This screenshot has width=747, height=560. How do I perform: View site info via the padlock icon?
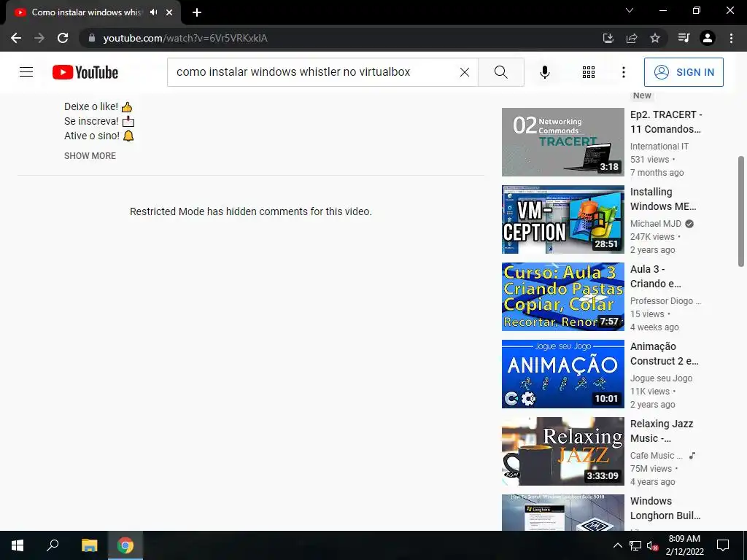click(x=92, y=38)
